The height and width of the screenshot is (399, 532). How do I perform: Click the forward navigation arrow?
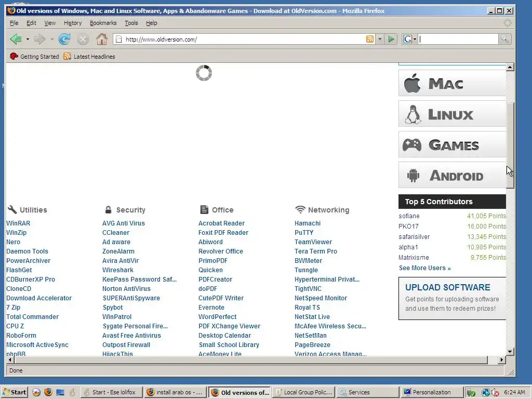40,39
